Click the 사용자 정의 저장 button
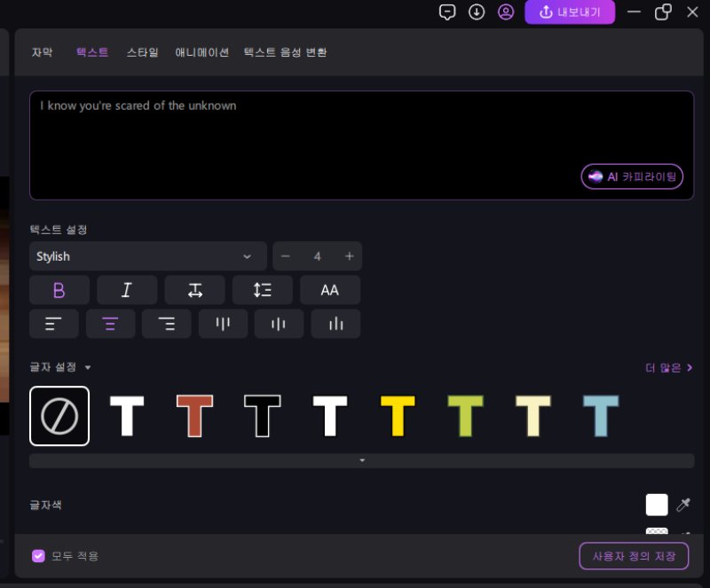Screen dimensions: 710x588 633,556
